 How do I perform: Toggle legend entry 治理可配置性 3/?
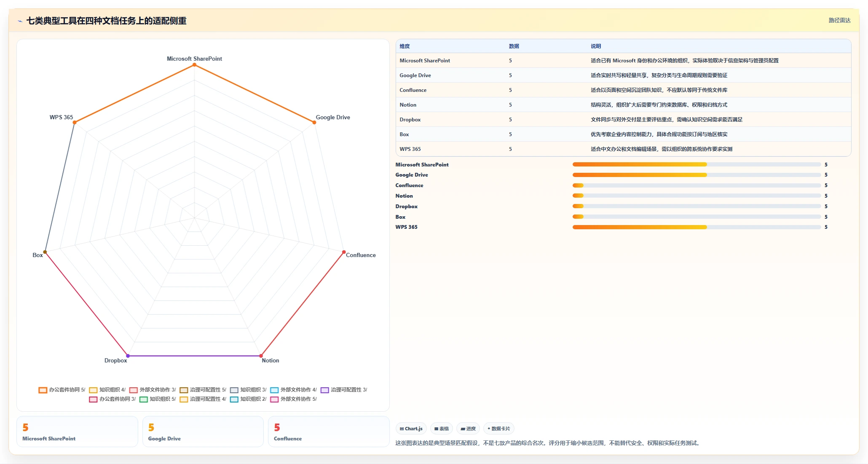click(344, 390)
